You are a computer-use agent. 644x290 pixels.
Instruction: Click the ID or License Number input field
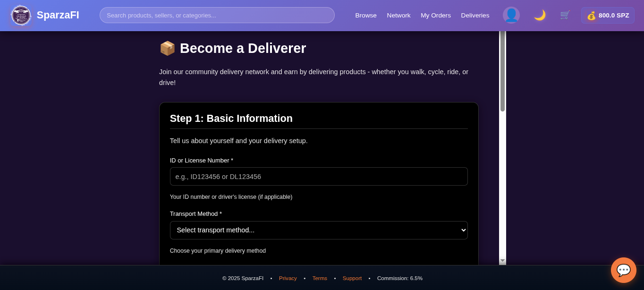(x=319, y=176)
